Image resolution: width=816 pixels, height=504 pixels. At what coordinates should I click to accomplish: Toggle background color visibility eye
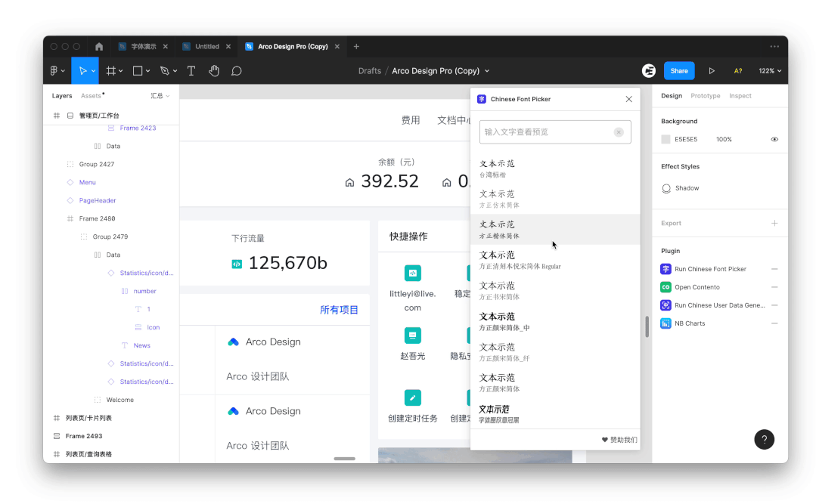point(774,139)
